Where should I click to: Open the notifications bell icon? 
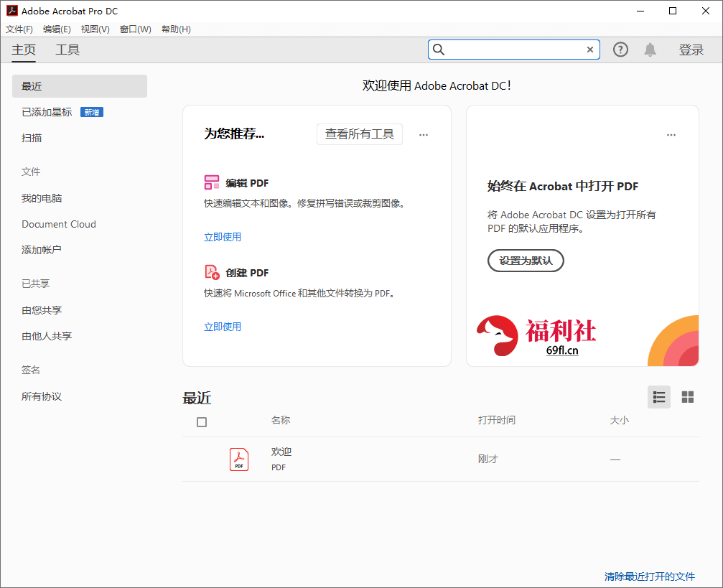click(650, 50)
